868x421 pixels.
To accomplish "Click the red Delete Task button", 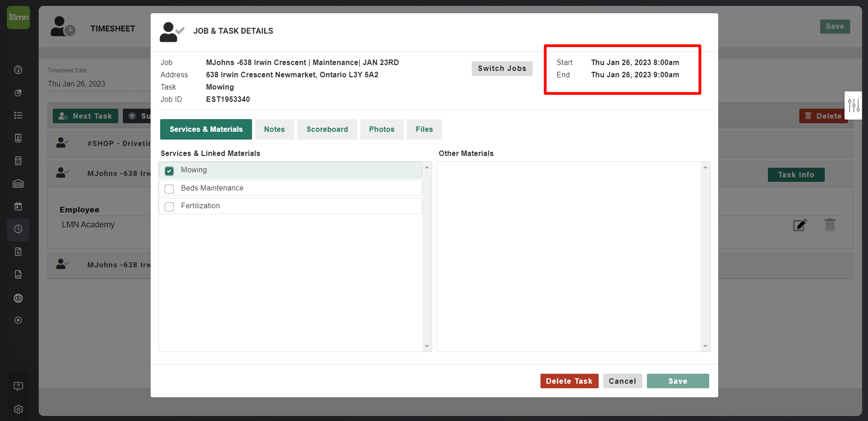I will 569,381.
